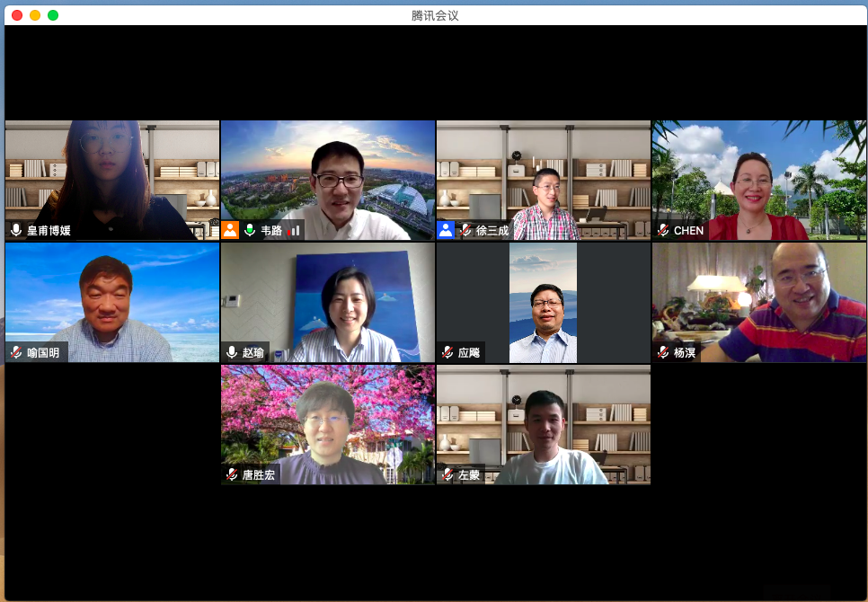This screenshot has width=868, height=602.
Task: Click the muted microphone icon for 喻国明
Action: [x=16, y=352]
